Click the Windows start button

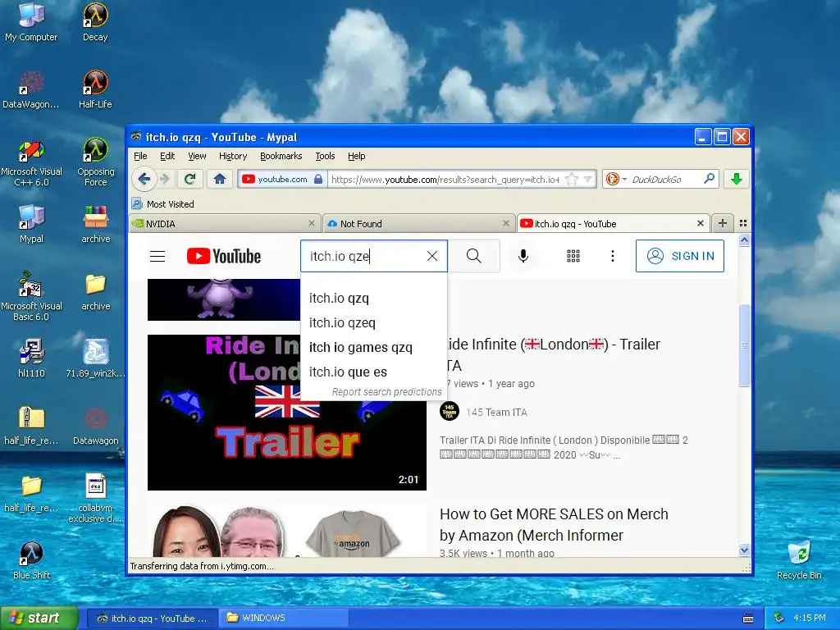point(39,618)
